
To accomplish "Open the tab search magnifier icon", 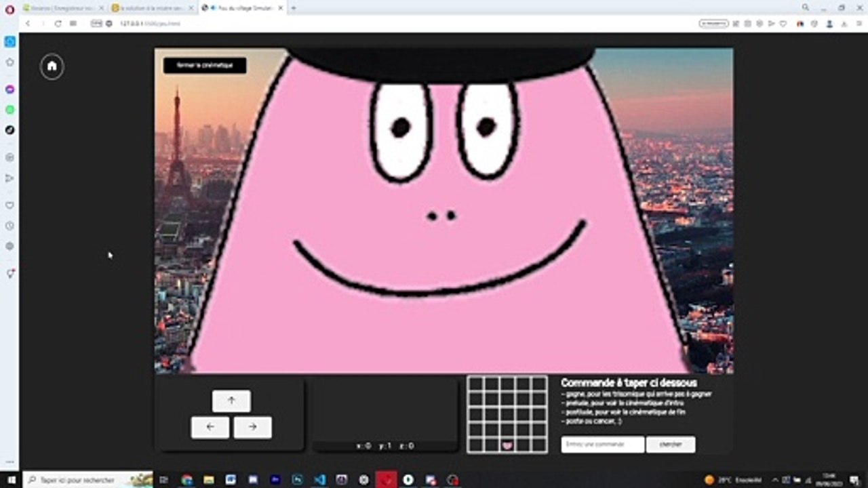I will (x=806, y=7).
